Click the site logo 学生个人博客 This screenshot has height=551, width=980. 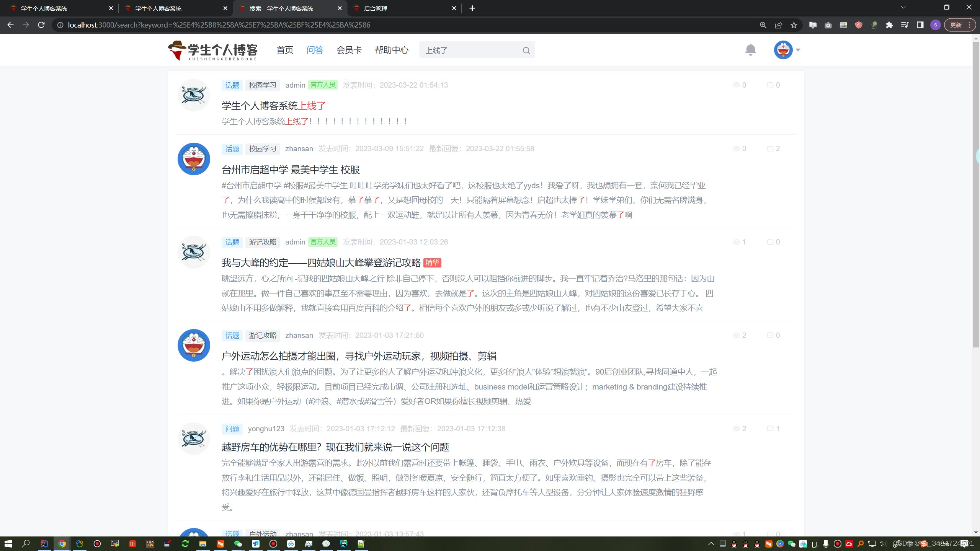[213, 51]
